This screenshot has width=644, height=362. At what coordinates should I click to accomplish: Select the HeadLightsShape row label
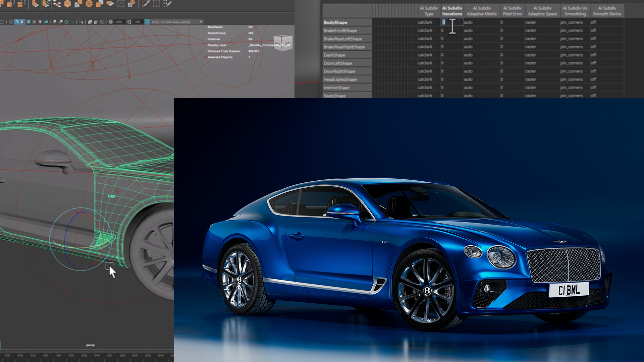(x=340, y=79)
